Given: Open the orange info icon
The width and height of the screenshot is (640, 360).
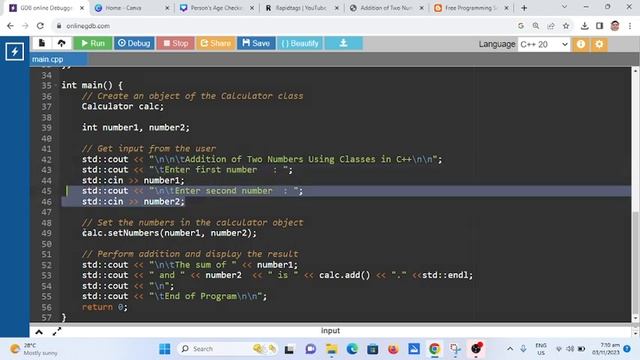Looking at the screenshot, I should tap(581, 44).
